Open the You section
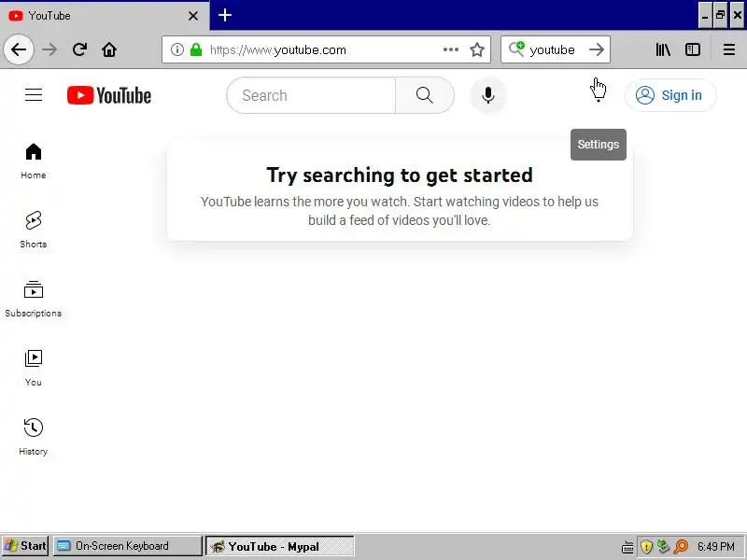 34,368
